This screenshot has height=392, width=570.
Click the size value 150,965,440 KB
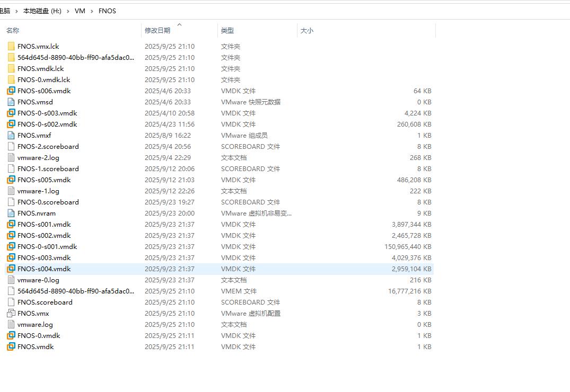click(x=408, y=247)
